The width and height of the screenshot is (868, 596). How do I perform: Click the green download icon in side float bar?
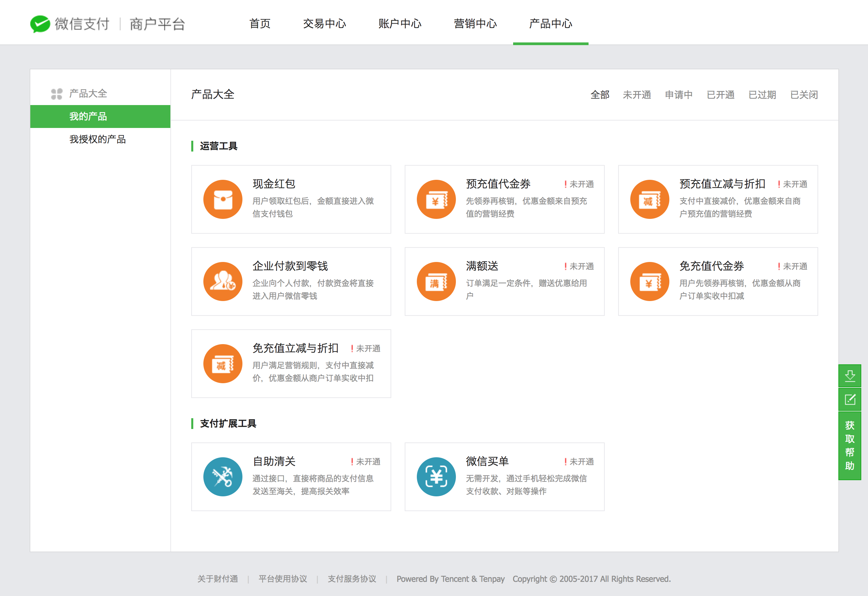click(x=850, y=376)
